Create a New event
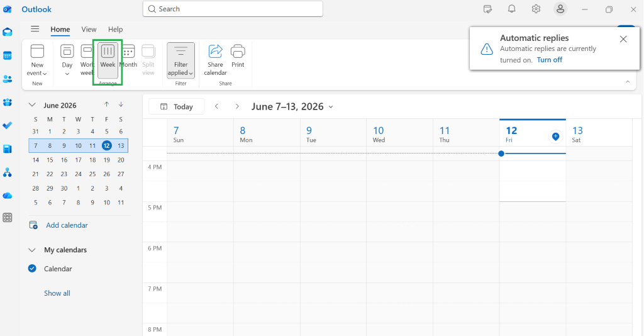 [x=37, y=60]
